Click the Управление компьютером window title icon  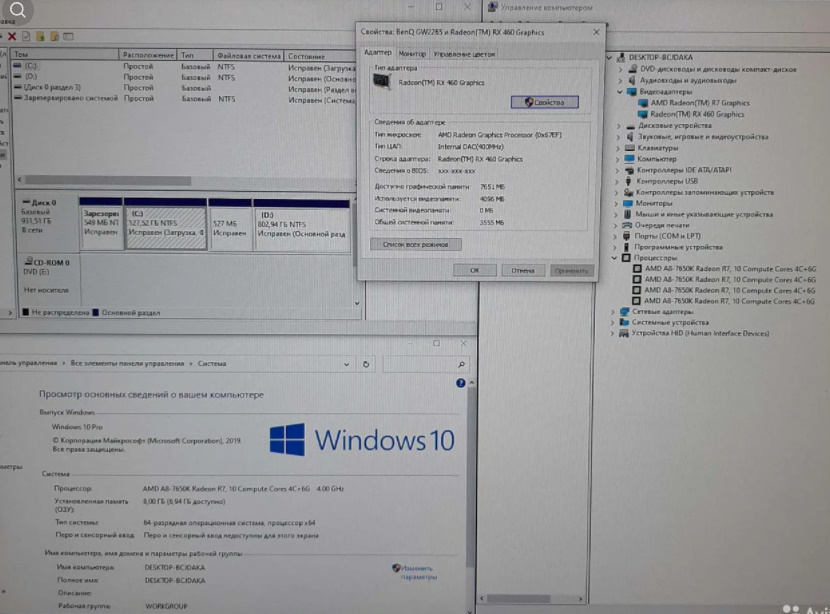493,7
